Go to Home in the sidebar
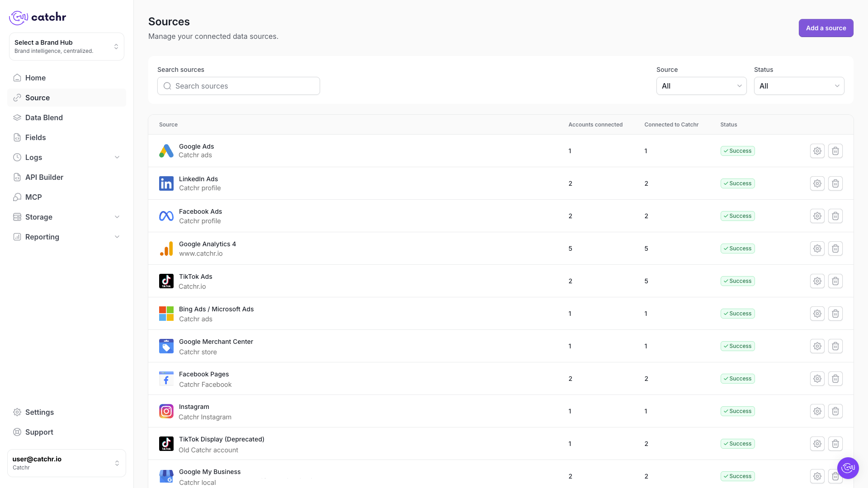868x488 pixels. [66, 78]
